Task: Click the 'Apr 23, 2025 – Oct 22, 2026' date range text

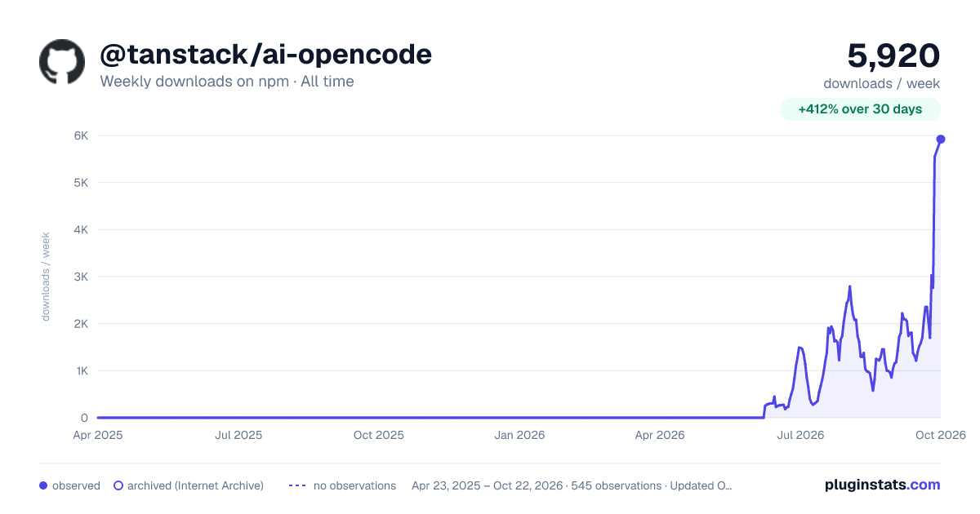Action: (x=488, y=485)
